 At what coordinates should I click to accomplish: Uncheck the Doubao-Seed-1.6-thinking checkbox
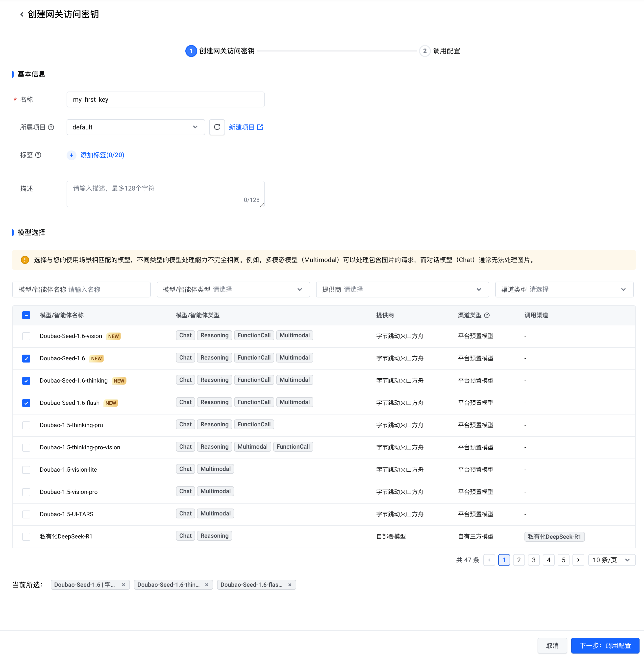pyautogui.click(x=26, y=381)
